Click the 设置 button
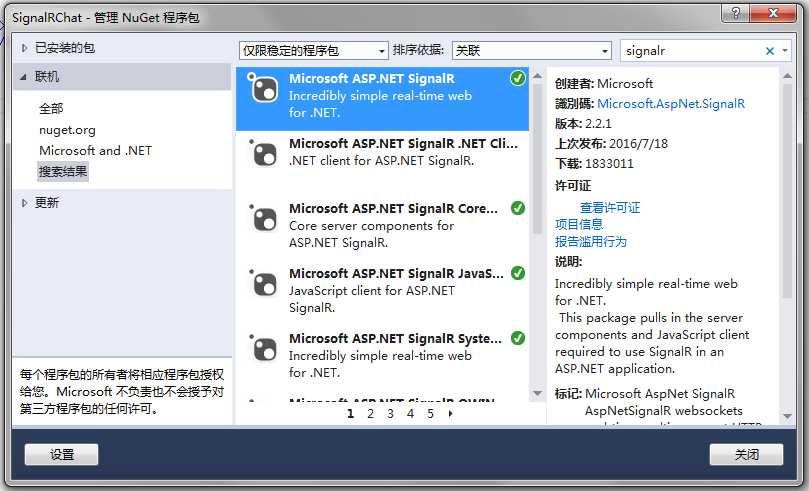Screen dimensions: 809x491 point(61,454)
